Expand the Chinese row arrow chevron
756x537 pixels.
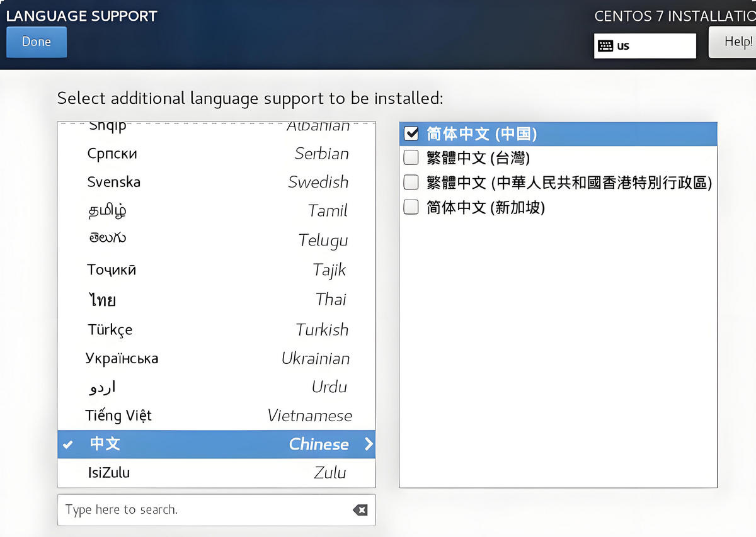click(x=369, y=444)
